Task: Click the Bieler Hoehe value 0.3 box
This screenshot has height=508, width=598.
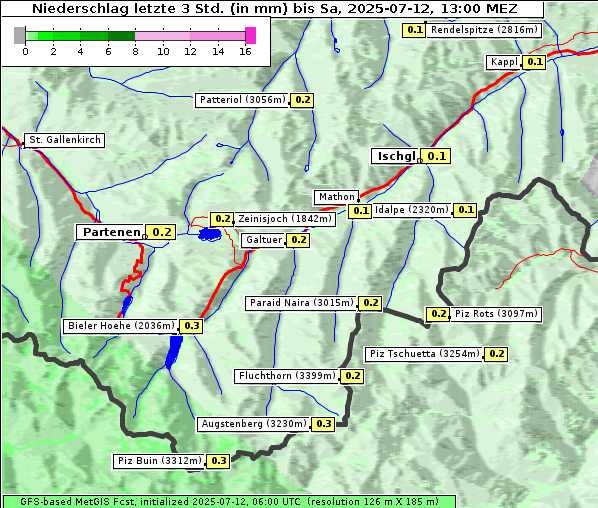Action: click(x=191, y=326)
